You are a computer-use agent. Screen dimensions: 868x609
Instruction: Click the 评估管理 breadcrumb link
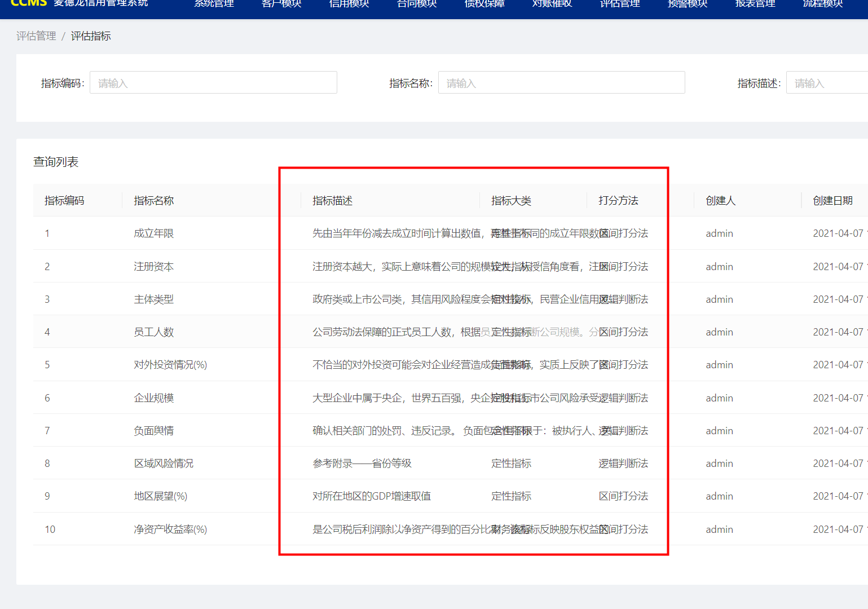(36, 36)
